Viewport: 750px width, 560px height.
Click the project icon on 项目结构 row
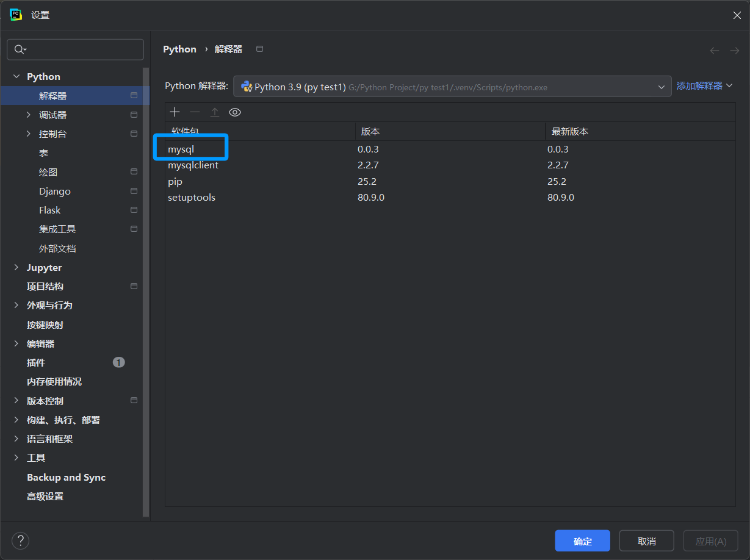point(134,286)
